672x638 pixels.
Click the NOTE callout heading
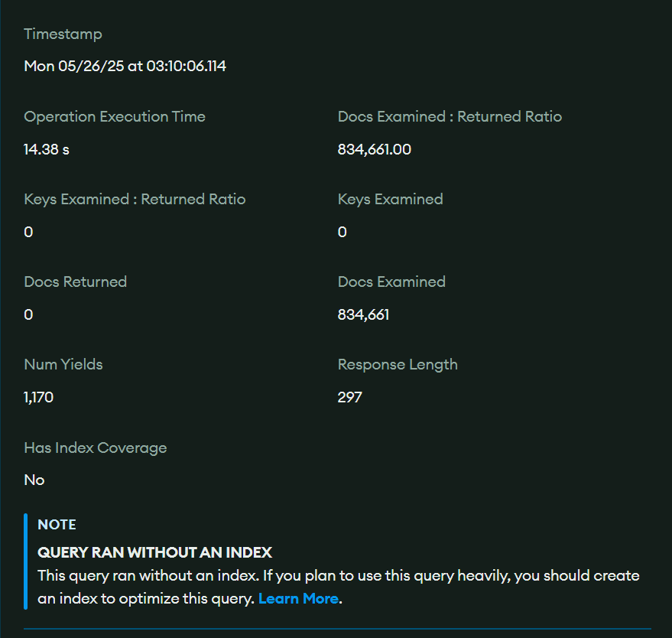coord(57,525)
